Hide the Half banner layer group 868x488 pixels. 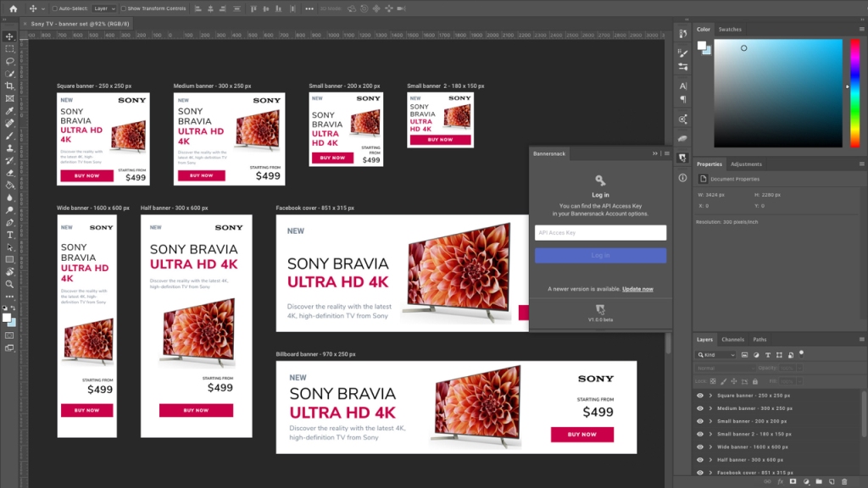[x=699, y=460]
